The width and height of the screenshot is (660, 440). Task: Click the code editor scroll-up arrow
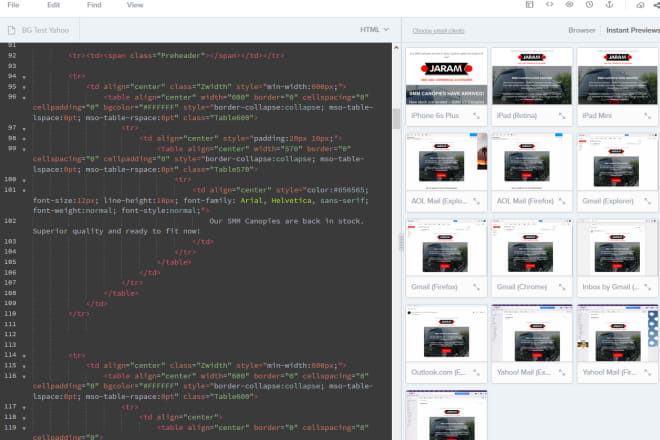[396, 48]
